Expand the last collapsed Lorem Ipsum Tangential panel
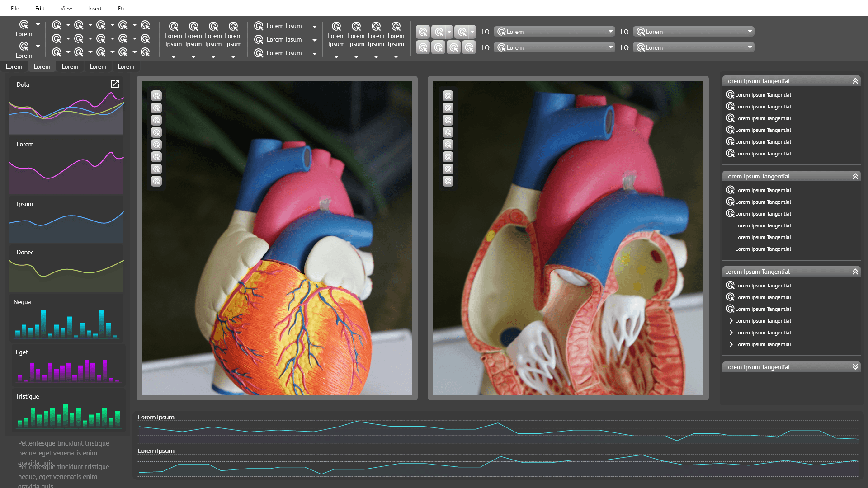The height and width of the screenshot is (488, 868). tap(855, 367)
